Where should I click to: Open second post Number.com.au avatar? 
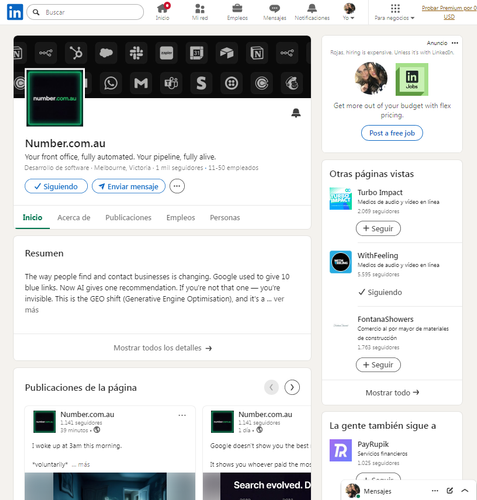tap(222, 422)
